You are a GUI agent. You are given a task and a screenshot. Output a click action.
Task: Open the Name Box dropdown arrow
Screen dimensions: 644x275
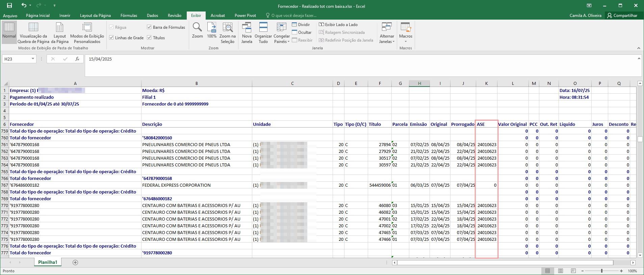33,59
